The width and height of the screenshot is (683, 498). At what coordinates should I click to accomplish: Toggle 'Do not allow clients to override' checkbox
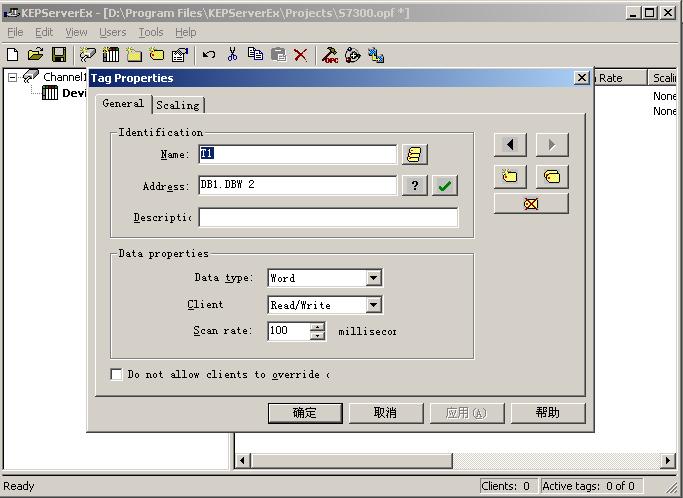click(x=116, y=374)
